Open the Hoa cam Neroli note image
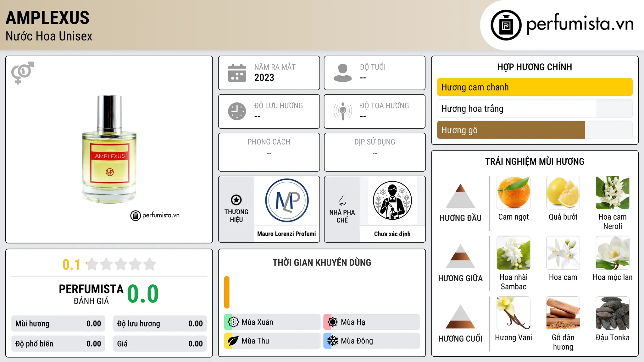 tap(613, 193)
